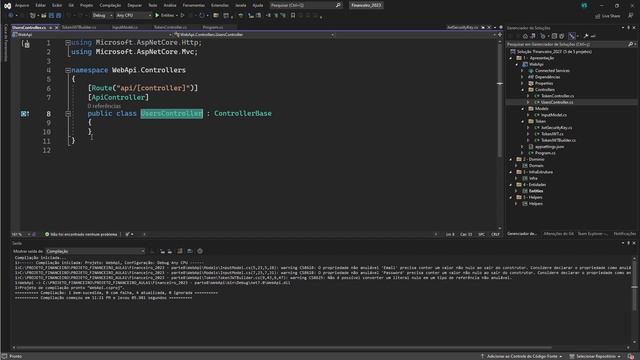Toggle a bookmark using the toolbar bookmark icon

293,16
